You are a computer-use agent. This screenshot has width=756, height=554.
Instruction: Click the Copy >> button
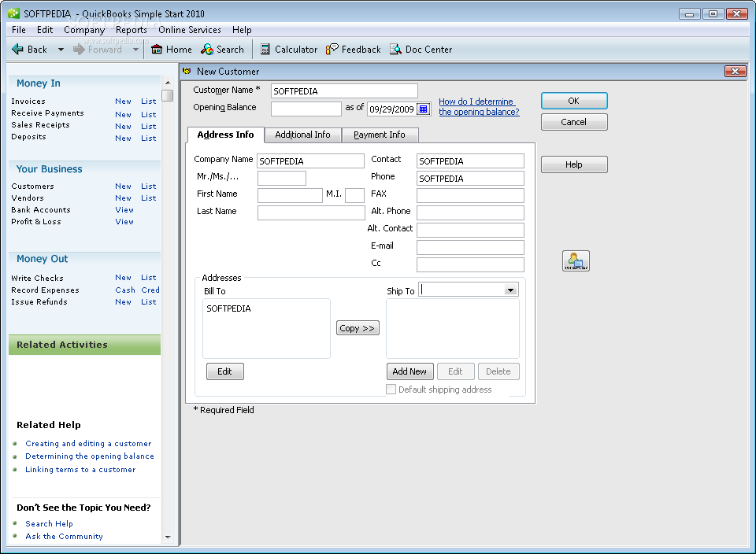358,328
